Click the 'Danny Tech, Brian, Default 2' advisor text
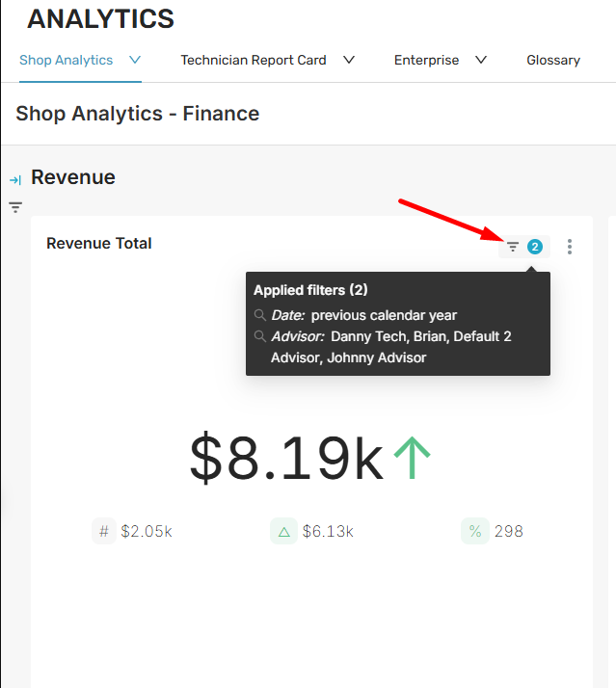Screen dimensions: 616x688 tap(421, 336)
